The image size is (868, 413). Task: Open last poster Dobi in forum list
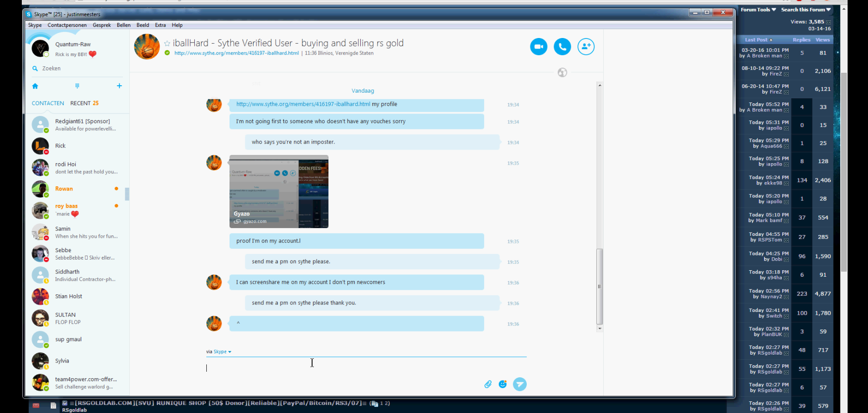coord(777,260)
